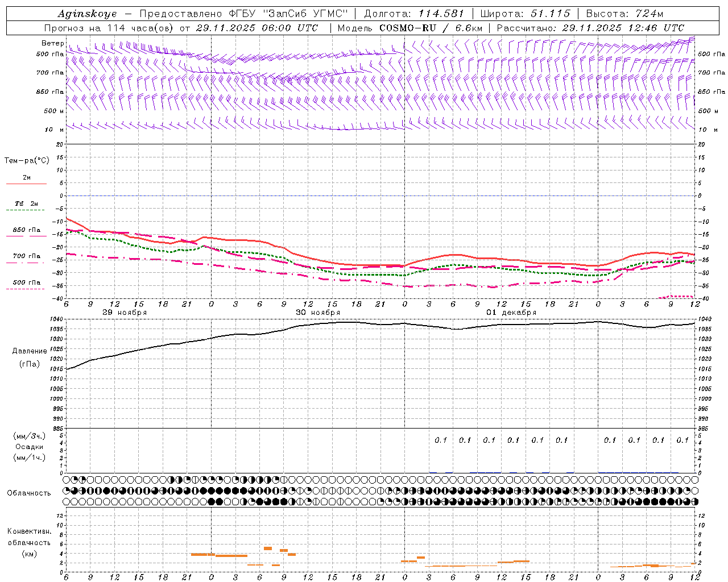Select the text Предоставлено ФГБУ "ЗапСиб УГМС"
Screen dimensions: 728x582
tap(244, 14)
